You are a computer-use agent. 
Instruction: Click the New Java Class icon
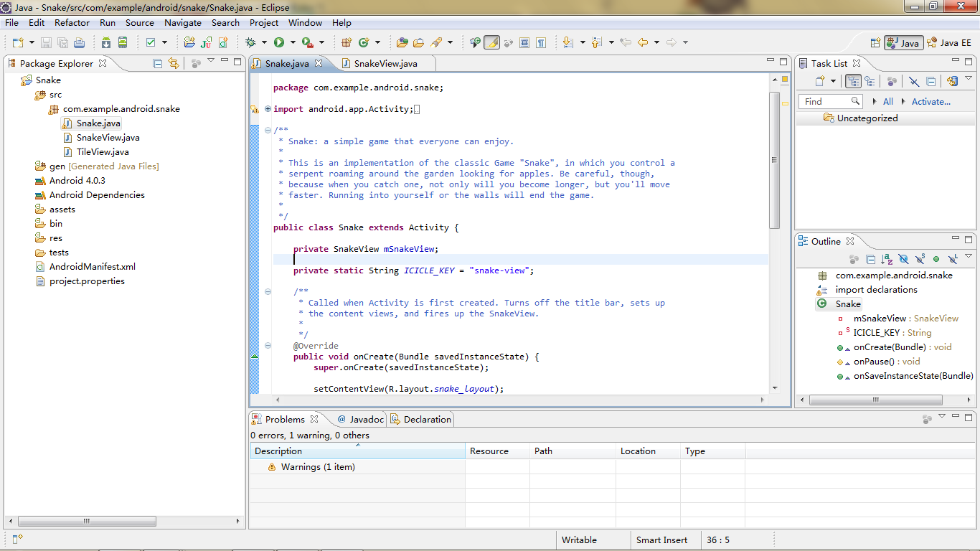pos(364,43)
